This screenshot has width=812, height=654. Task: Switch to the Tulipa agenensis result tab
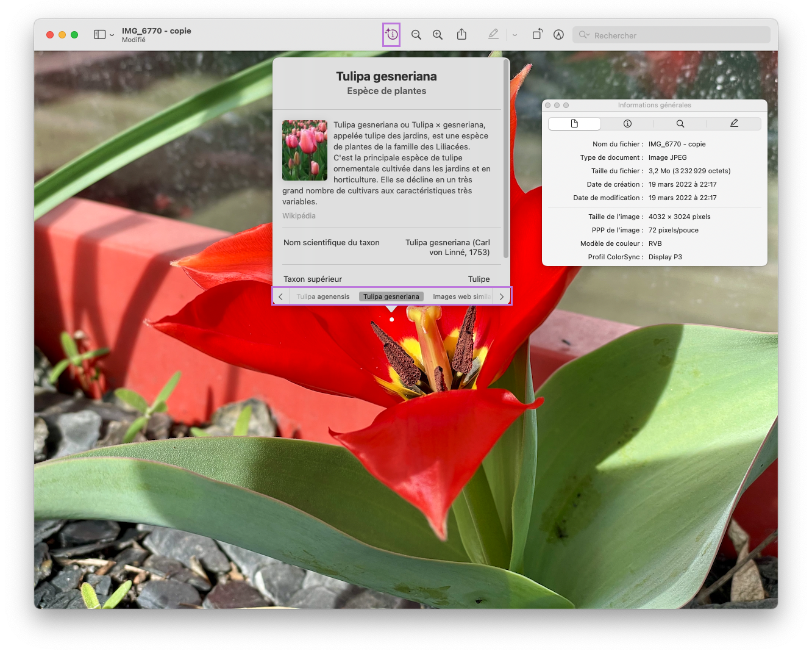pos(322,296)
